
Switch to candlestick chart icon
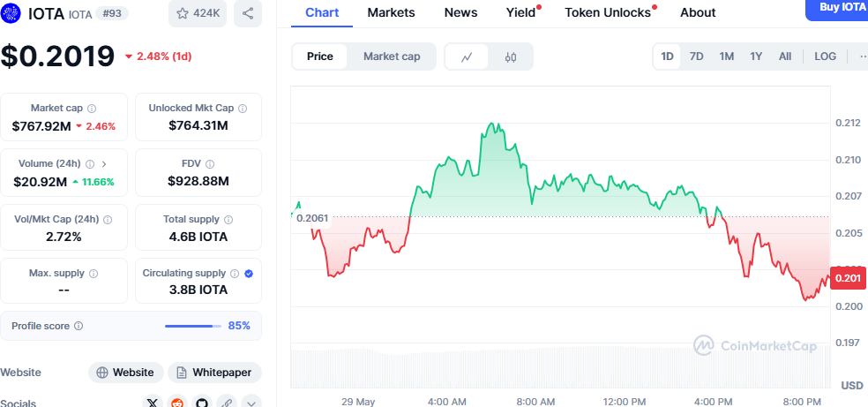tap(511, 57)
